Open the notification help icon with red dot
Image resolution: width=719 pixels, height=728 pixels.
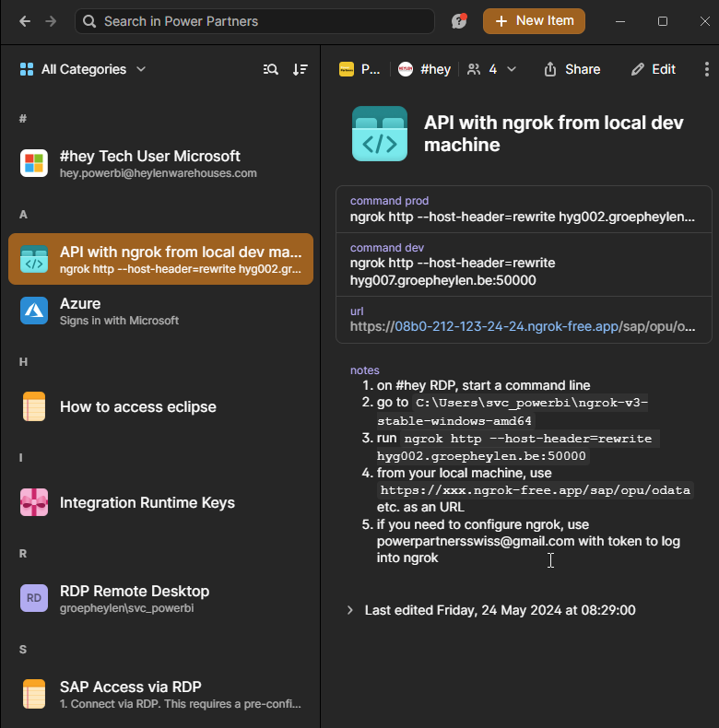coord(459,21)
